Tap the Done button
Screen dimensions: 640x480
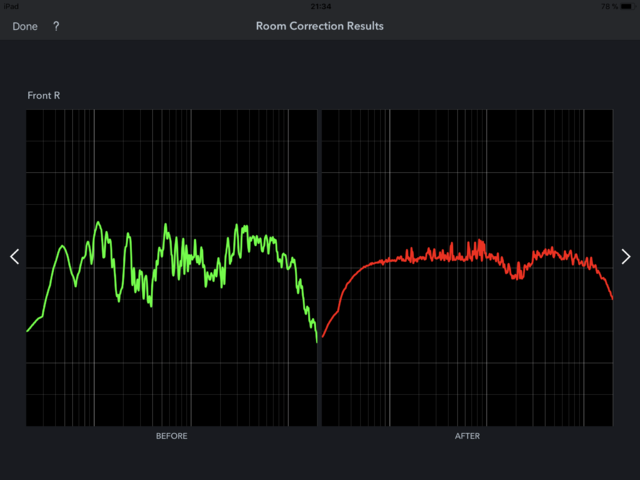pos(25,26)
